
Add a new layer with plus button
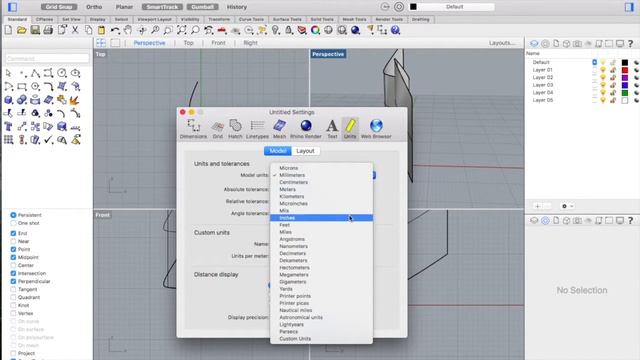click(x=538, y=206)
